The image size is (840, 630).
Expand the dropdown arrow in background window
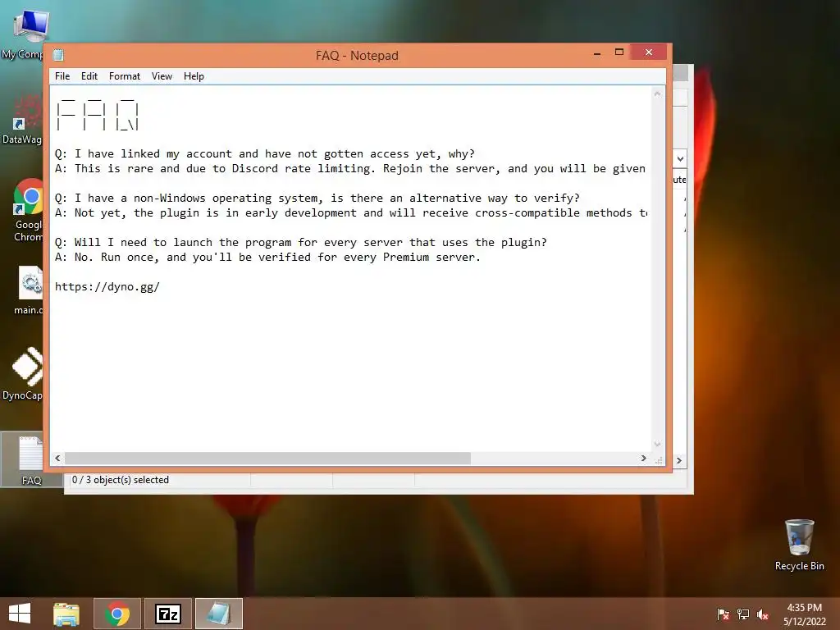680,159
